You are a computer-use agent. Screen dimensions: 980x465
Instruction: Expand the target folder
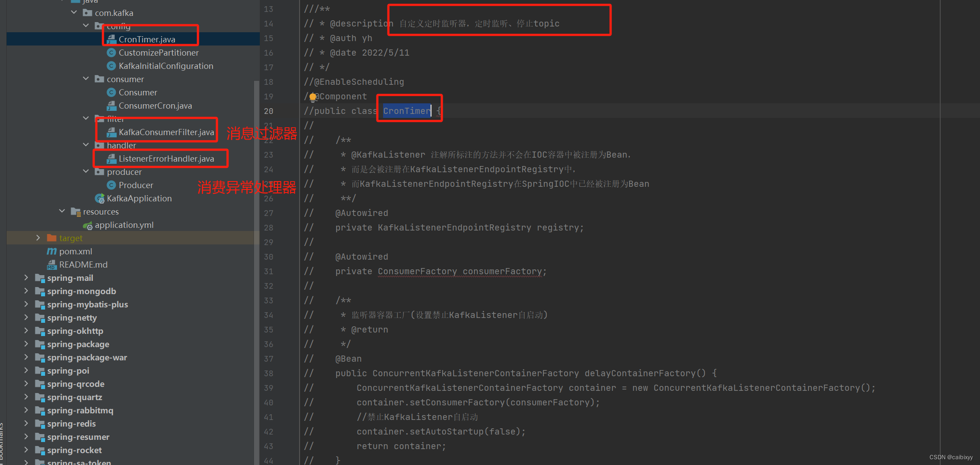[x=38, y=238]
